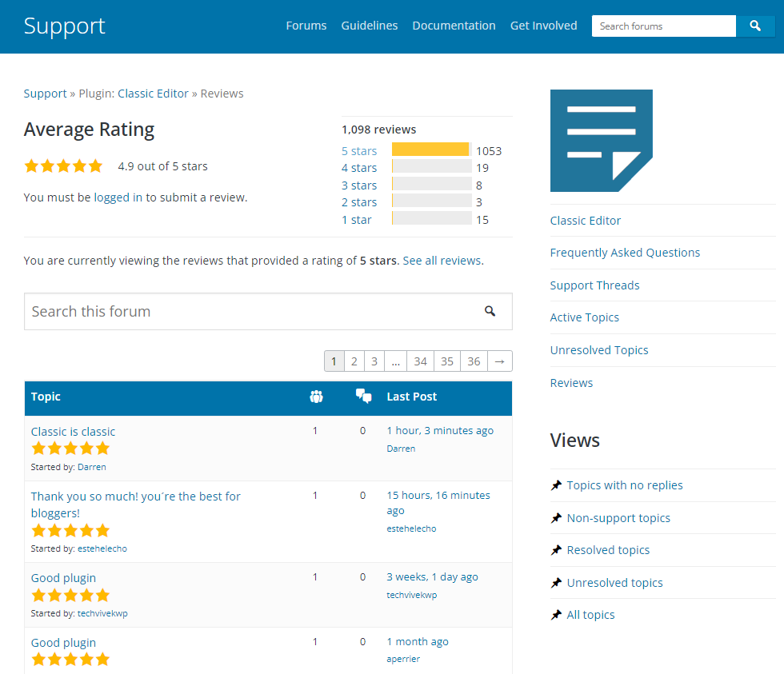Click Support breadcrumb link
The height and width of the screenshot is (674, 784).
click(45, 94)
